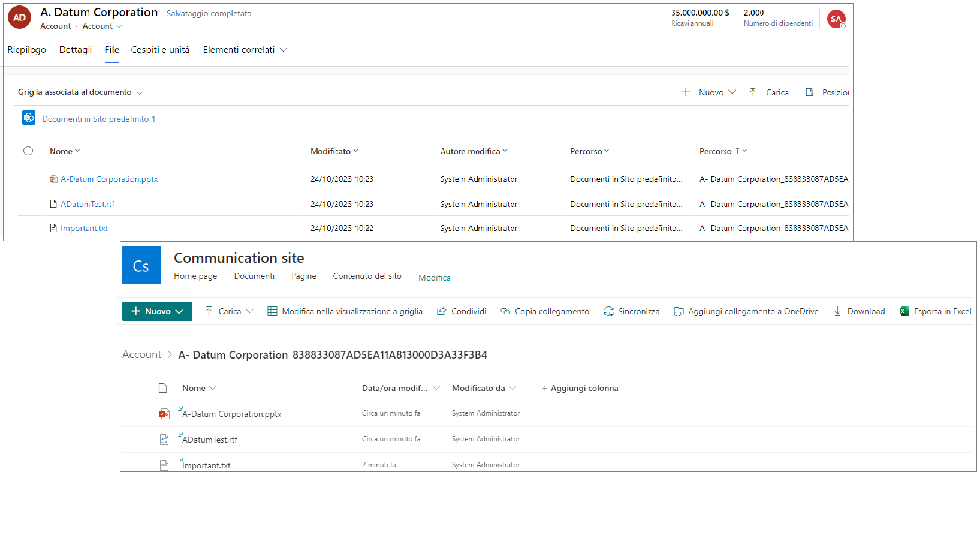Open the Nome column sort menu in top grid
Screen dimensions: 980x544
point(77,151)
